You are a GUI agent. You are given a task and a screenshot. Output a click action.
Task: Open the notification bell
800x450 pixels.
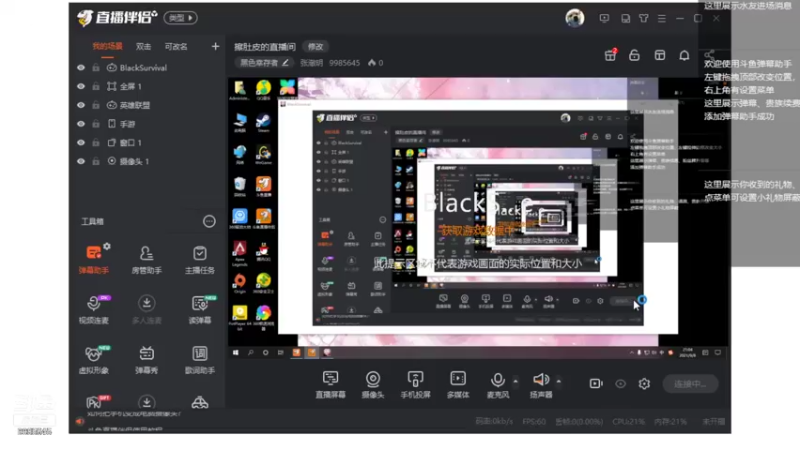click(x=684, y=55)
